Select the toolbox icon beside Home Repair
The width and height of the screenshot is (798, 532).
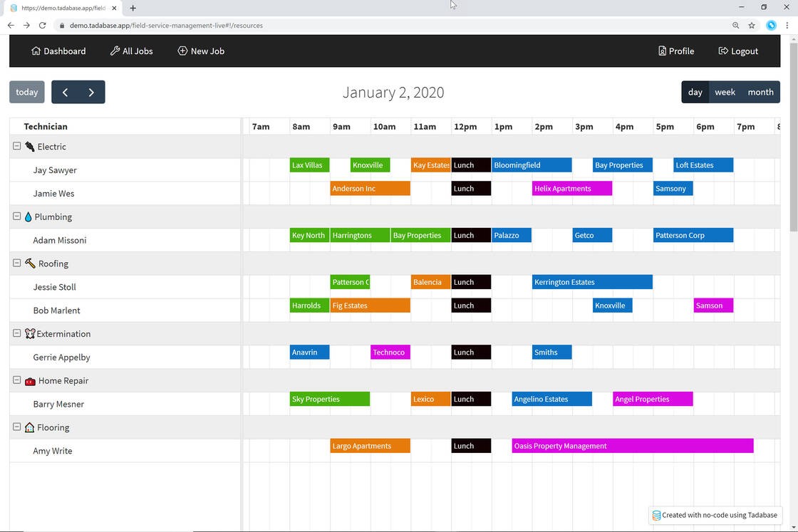coord(30,380)
